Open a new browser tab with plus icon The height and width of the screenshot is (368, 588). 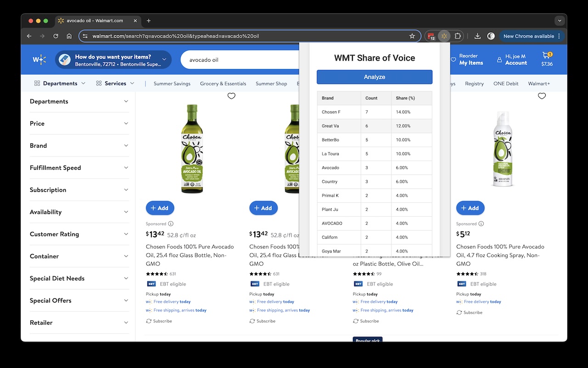[148, 21]
